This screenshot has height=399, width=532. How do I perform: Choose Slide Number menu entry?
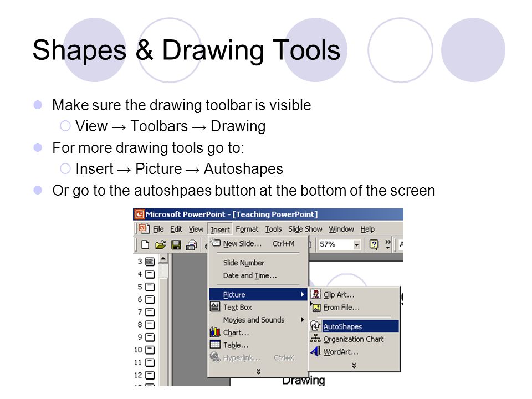tap(258, 263)
